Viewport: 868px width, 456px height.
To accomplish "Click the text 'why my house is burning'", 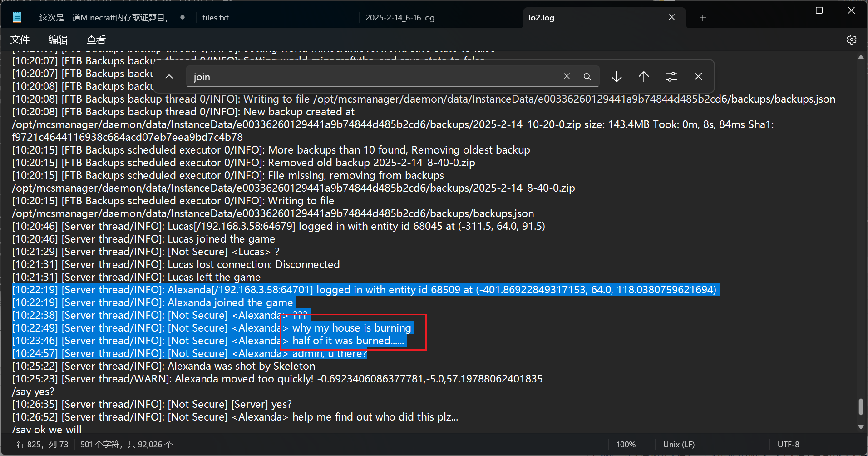I will tap(352, 328).
